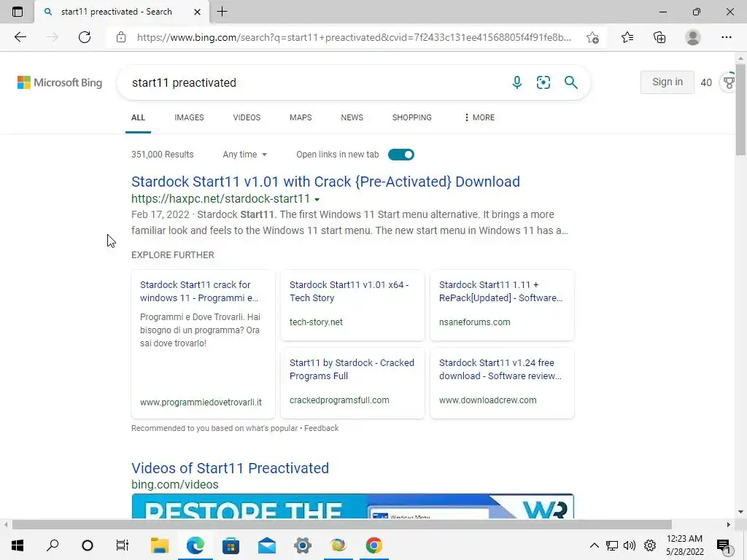The image size is (747, 560).
Task: Open the Favorites list icon
Action: (x=627, y=37)
